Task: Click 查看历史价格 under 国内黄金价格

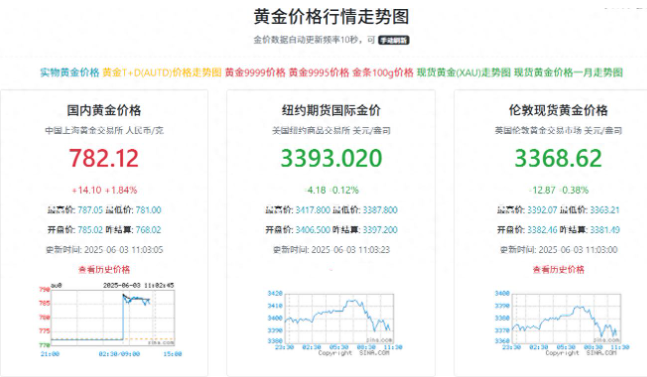Action: click(104, 269)
